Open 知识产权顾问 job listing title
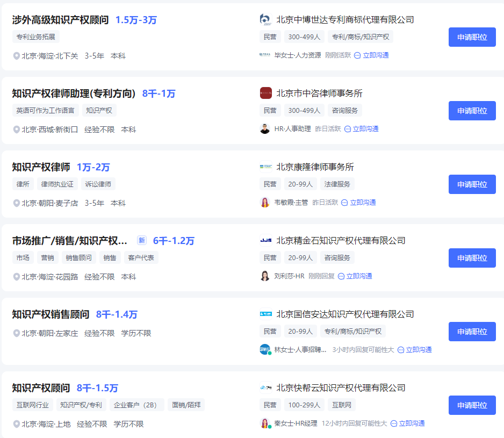Viewport: 504px width, 438px height. coord(41,388)
